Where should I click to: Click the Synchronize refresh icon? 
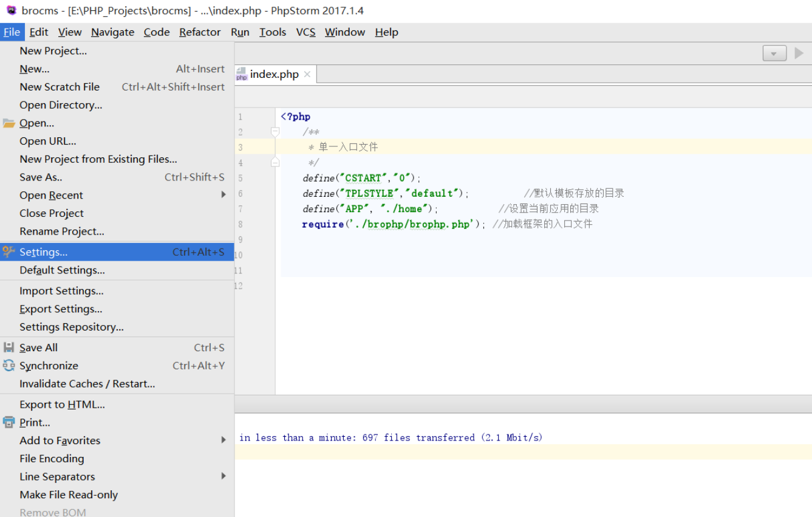[9, 365]
